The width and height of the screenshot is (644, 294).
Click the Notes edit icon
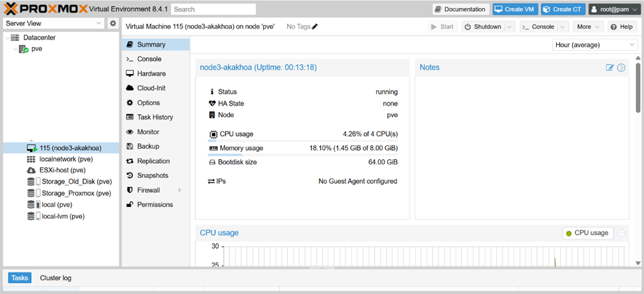pyautogui.click(x=610, y=67)
